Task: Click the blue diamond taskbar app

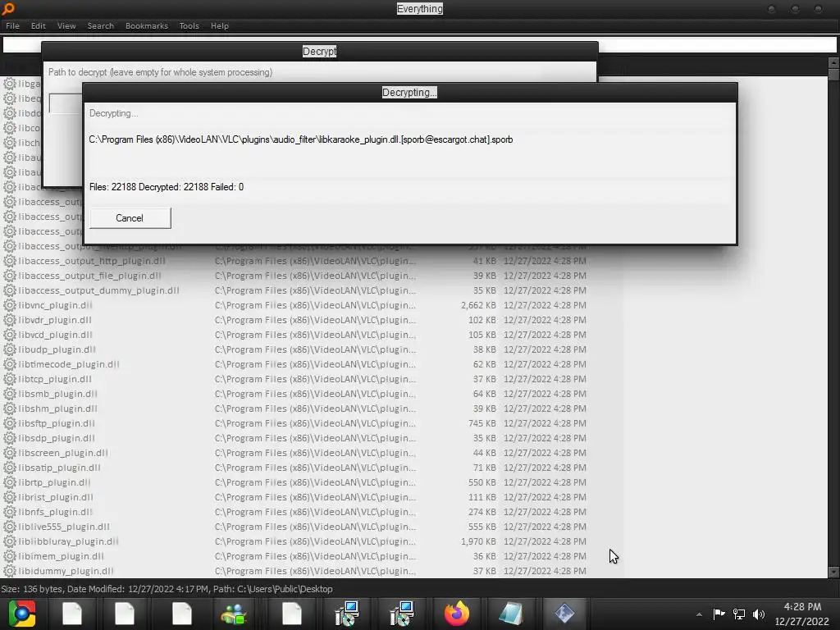Action: click(x=564, y=614)
